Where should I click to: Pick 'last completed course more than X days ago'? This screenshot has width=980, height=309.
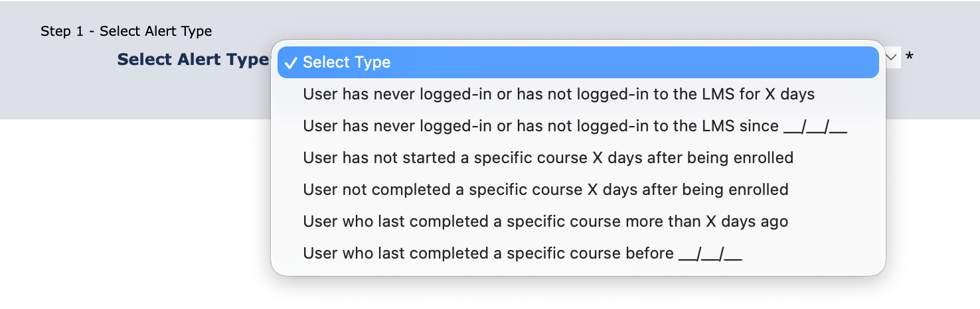pyautogui.click(x=545, y=221)
